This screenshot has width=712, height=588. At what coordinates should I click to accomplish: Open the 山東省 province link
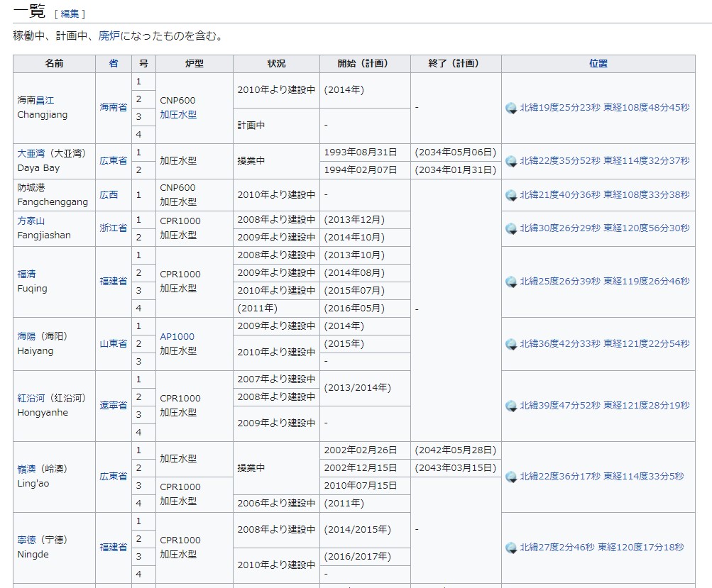pyautogui.click(x=114, y=344)
